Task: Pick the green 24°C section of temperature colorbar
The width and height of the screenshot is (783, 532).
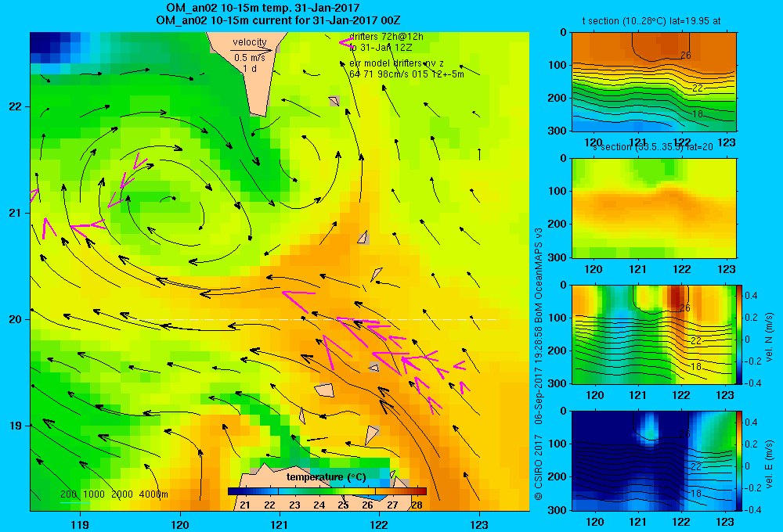Action: point(319,491)
